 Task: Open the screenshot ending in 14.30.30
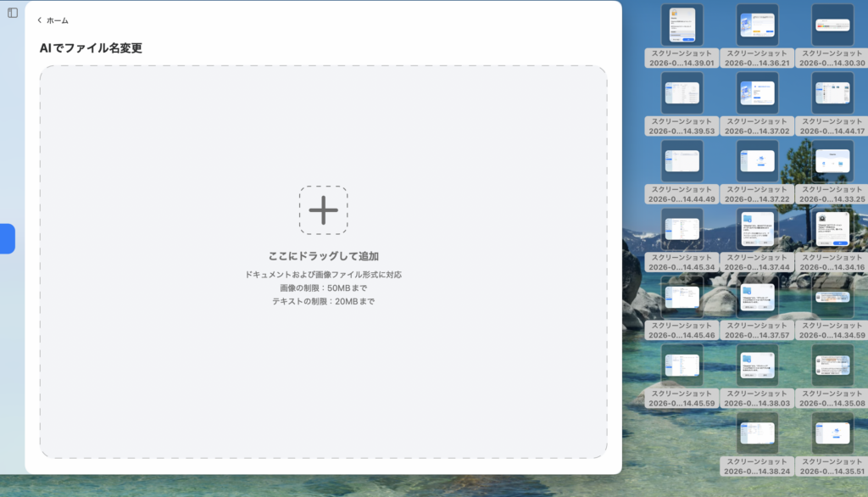[832, 25]
